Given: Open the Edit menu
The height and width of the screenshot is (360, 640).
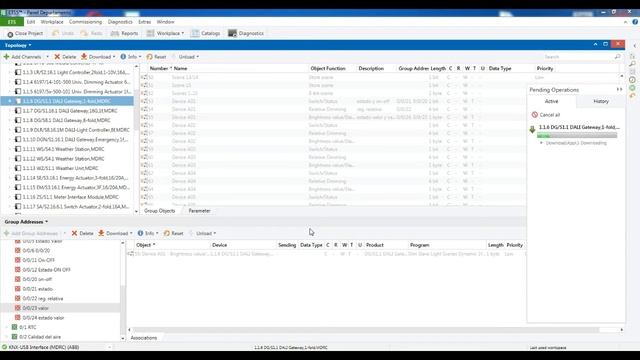Looking at the screenshot, I should (31, 22).
